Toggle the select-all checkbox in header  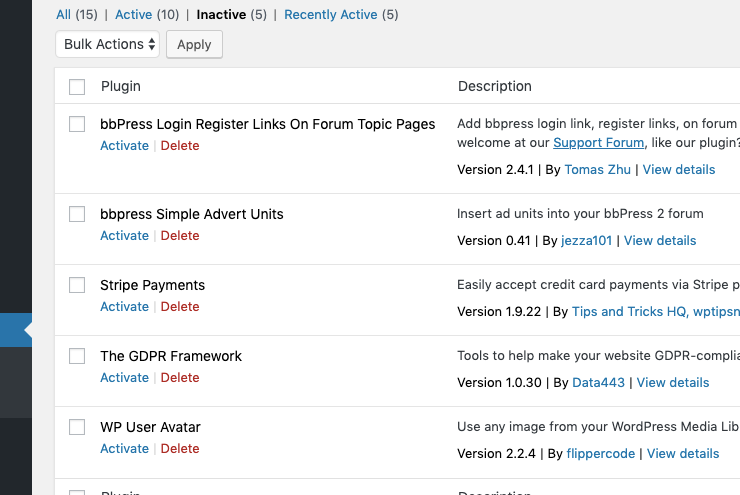pyautogui.click(x=77, y=87)
